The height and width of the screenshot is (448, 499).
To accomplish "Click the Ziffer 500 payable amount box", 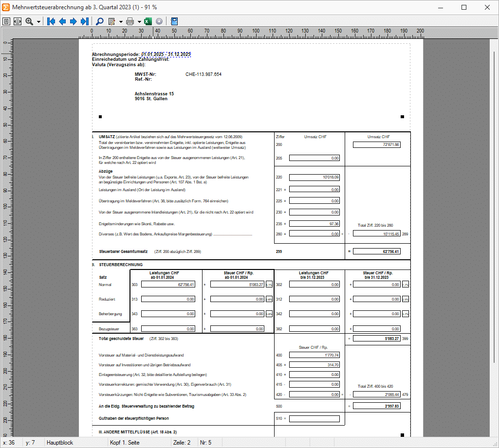I will click(x=376, y=406).
